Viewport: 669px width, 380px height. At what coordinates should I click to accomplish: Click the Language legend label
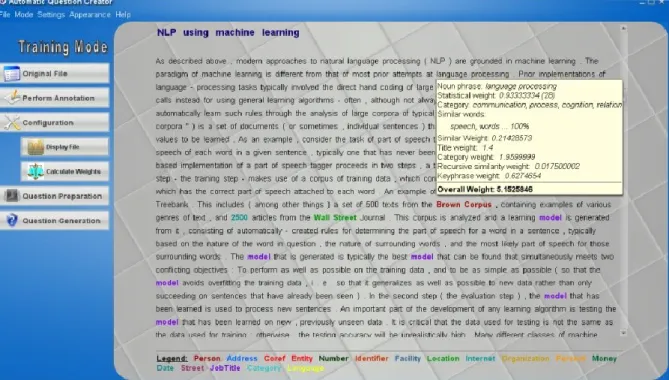[x=305, y=368]
